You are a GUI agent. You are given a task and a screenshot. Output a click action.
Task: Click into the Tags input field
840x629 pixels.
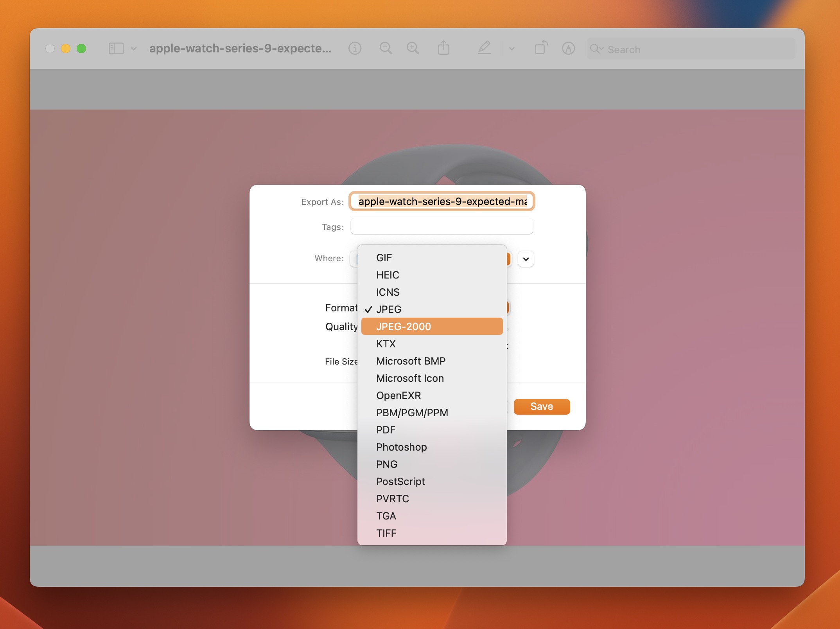point(442,226)
